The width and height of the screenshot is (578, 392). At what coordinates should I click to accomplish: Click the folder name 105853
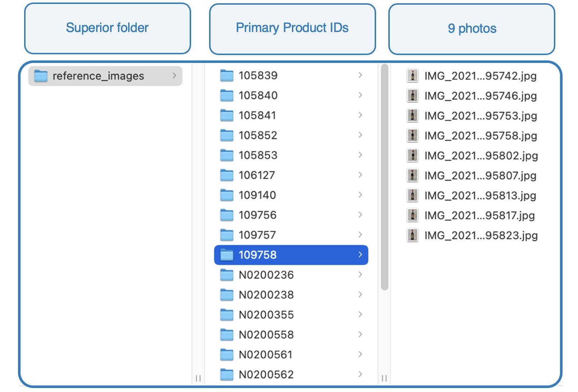coord(258,155)
